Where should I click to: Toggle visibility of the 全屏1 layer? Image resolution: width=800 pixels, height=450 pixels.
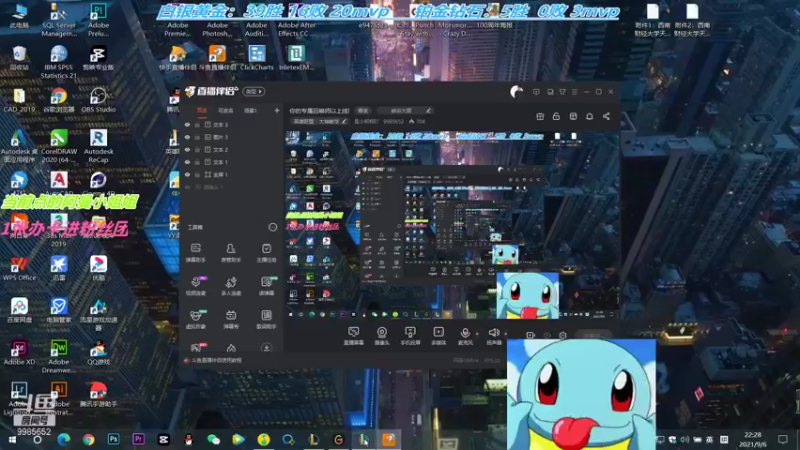pos(187,174)
